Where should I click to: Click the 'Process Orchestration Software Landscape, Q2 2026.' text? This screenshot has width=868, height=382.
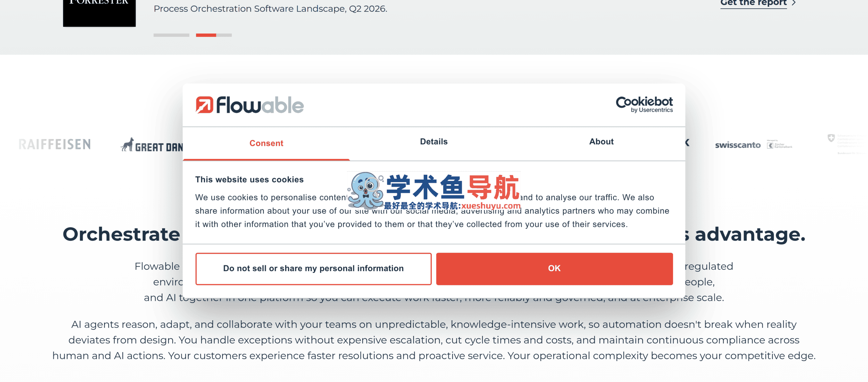click(270, 9)
